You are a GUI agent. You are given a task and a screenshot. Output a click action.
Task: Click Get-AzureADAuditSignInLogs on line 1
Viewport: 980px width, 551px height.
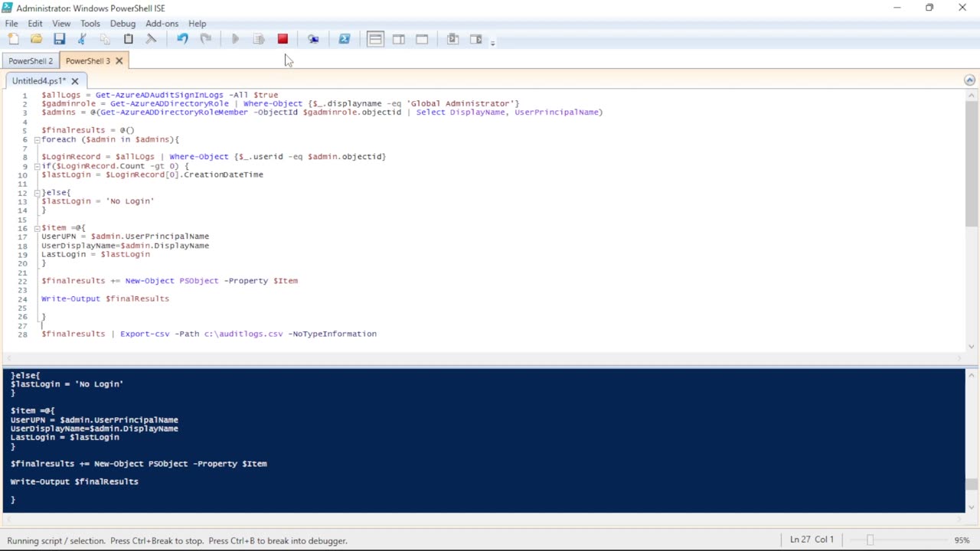point(159,95)
